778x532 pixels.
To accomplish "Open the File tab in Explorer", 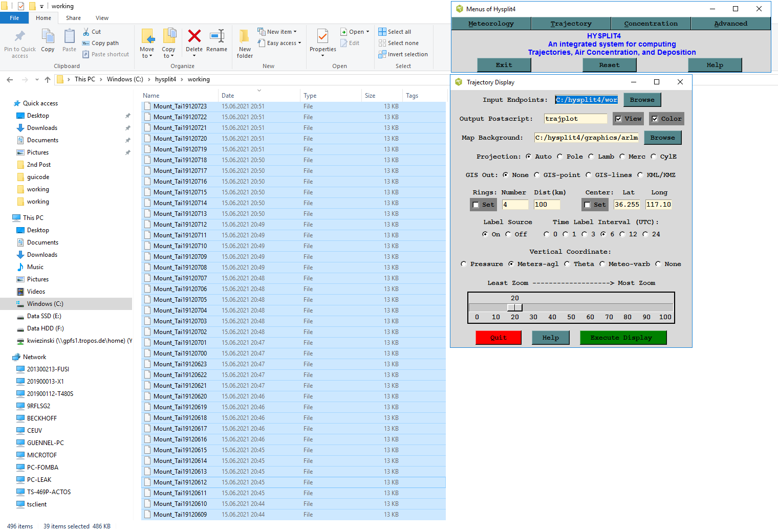I will (14, 18).
